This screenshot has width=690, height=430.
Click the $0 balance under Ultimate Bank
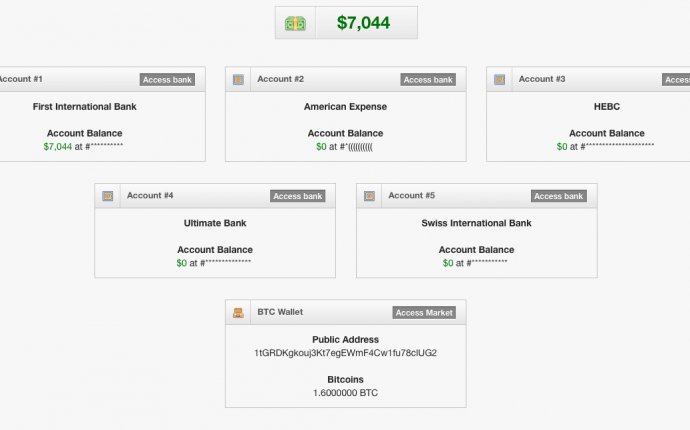coord(182,263)
